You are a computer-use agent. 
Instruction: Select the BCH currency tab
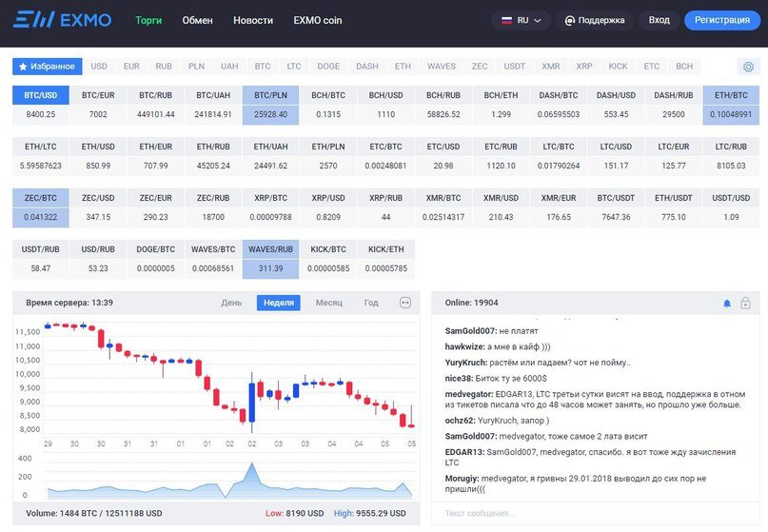(x=684, y=67)
